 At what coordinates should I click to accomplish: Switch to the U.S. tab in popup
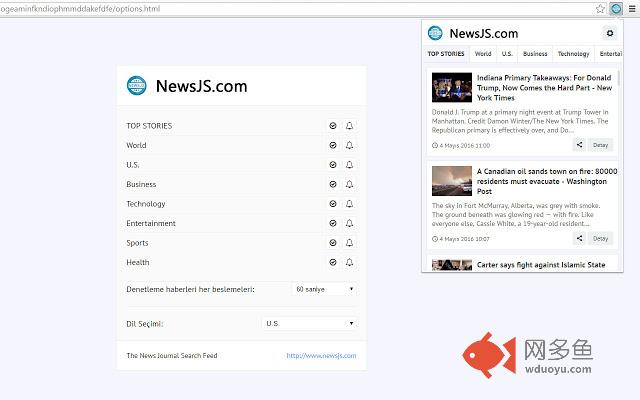(507, 54)
